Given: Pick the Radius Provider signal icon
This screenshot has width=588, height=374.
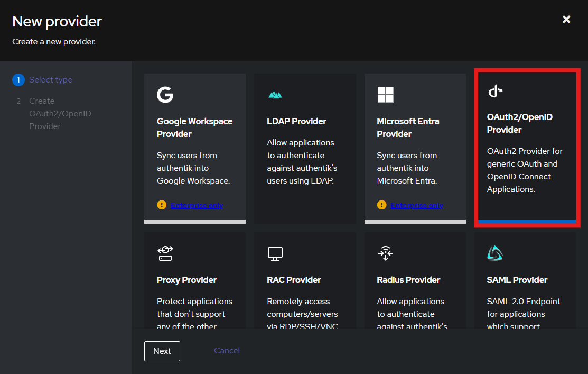Looking at the screenshot, I should point(386,253).
